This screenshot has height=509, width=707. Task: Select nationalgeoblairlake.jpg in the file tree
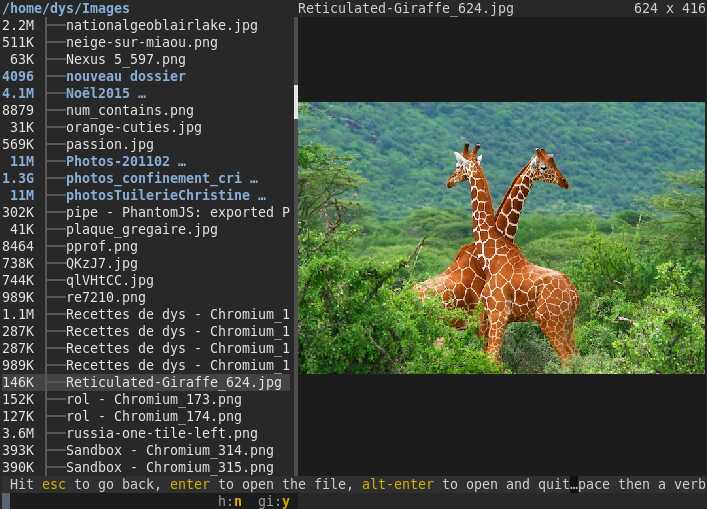(x=162, y=26)
